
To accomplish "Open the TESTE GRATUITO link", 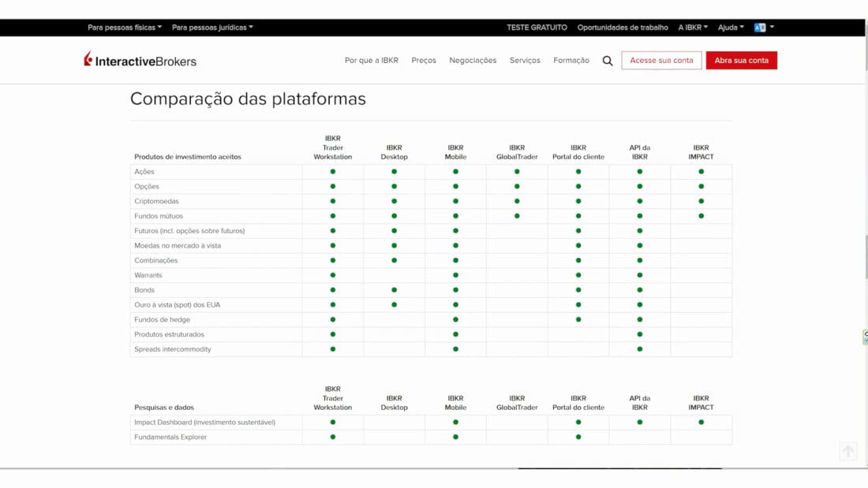I will pos(537,28).
